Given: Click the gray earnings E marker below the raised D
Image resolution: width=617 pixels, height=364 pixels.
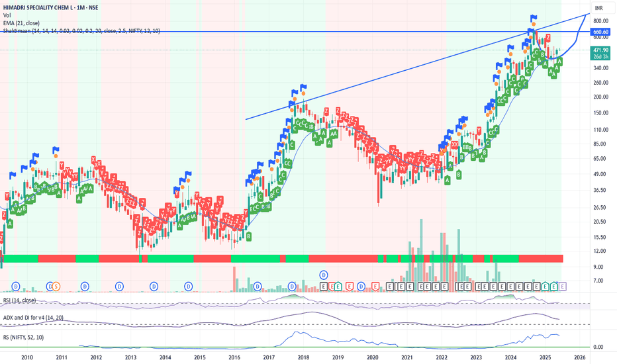Looking at the screenshot, I should click(x=324, y=287).
